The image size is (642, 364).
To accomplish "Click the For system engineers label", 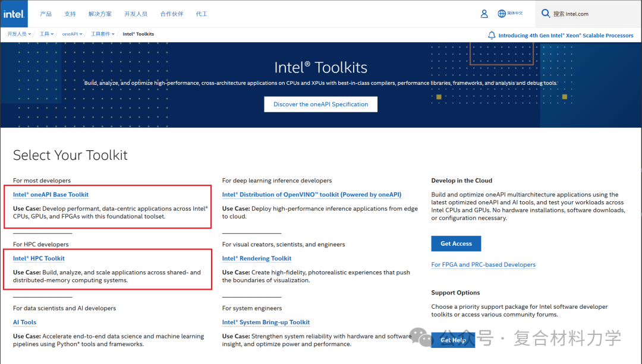I will [x=252, y=308].
